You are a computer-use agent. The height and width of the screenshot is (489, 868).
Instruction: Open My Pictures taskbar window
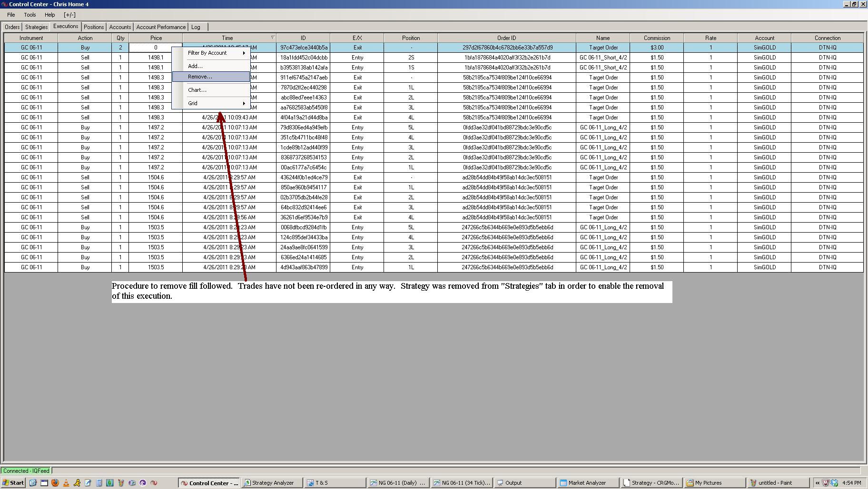715,483
